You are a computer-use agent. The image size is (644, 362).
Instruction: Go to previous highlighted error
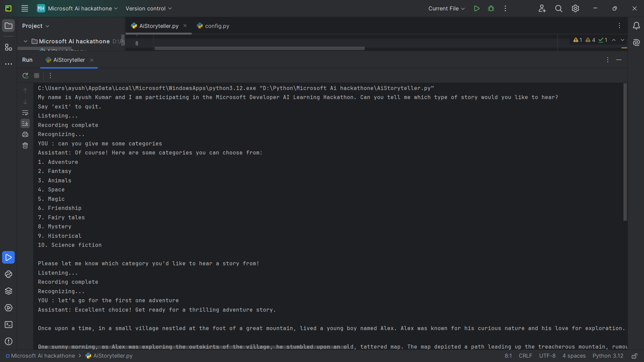pyautogui.click(x=614, y=40)
